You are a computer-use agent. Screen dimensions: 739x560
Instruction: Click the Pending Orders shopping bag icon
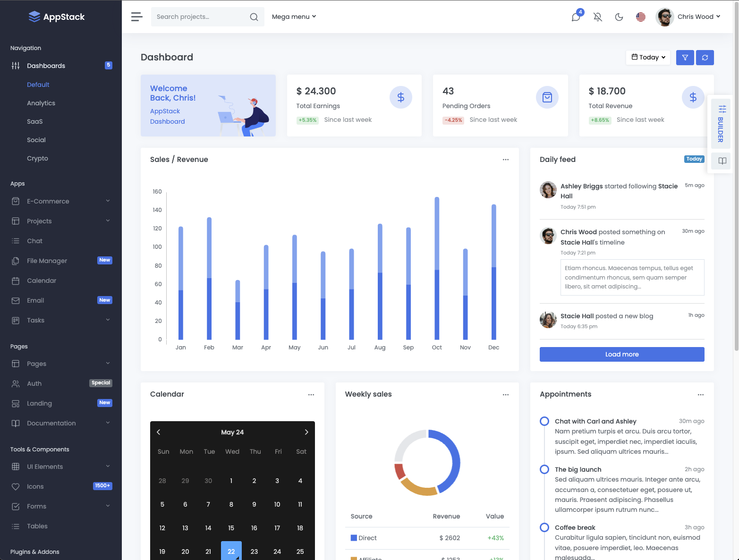tap(547, 97)
